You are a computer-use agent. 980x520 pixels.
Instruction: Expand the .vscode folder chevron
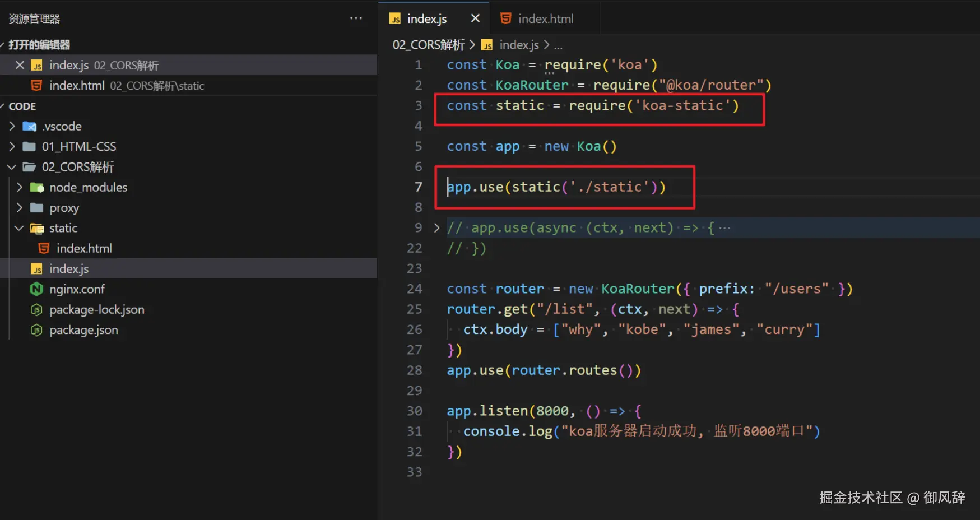(12, 127)
